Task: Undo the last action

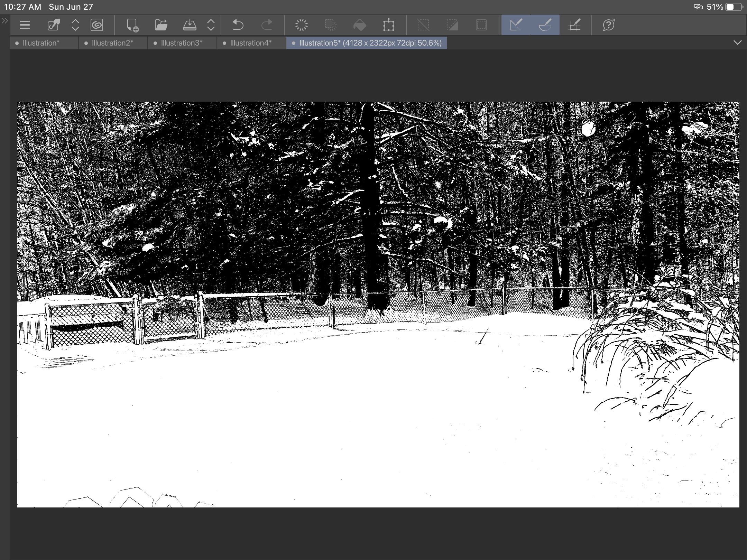Action: click(x=238, y=25)
